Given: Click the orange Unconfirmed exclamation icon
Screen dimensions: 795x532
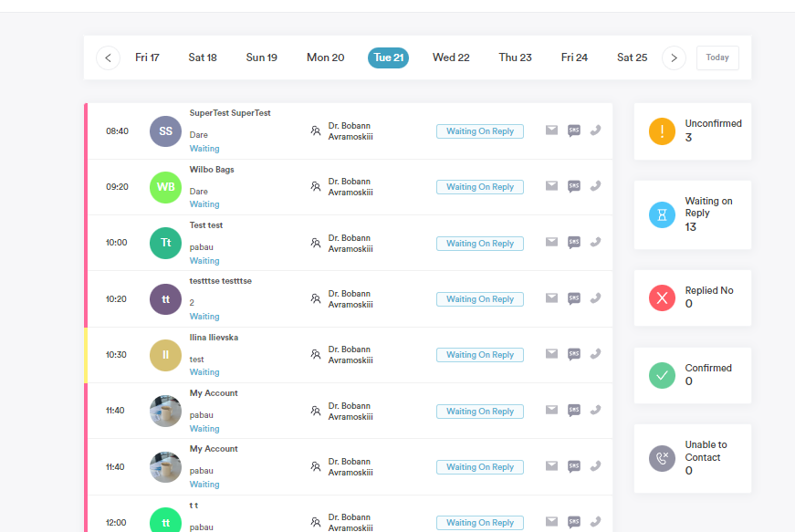Looking at the screenshot, I should tap(662, 131).
